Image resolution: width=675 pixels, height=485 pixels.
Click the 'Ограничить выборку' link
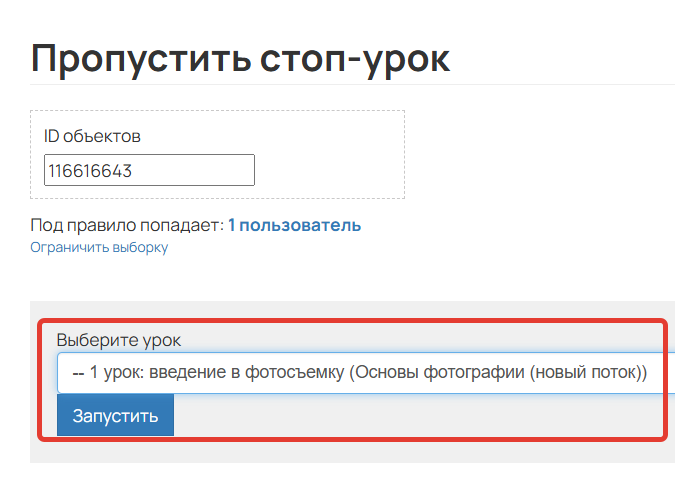99,247
